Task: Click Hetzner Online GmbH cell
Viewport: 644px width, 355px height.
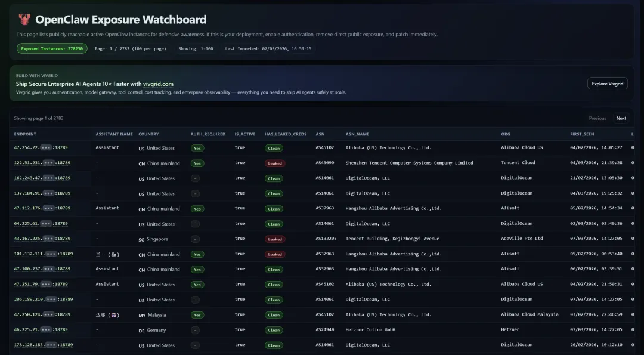Action: point(370,329)
